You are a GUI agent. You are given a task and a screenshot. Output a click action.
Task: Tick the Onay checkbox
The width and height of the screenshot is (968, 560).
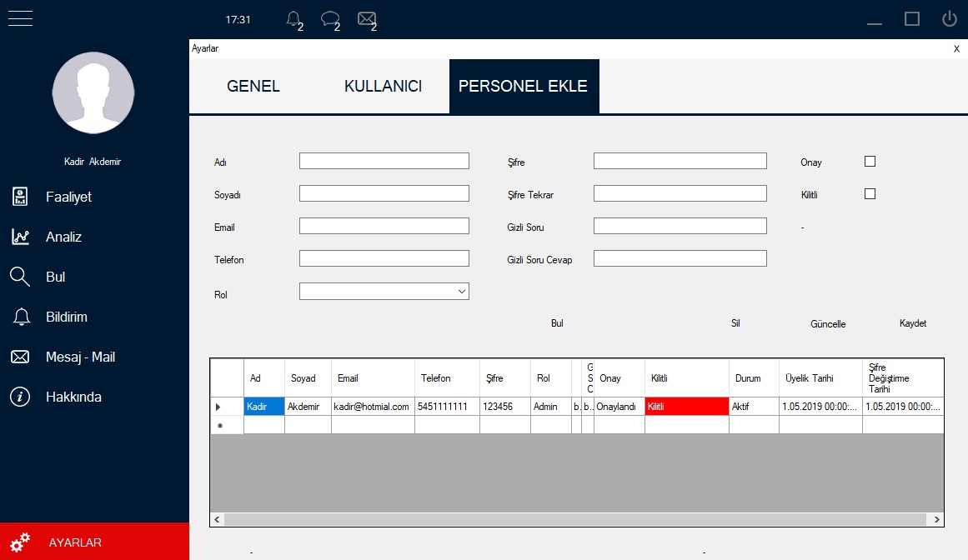point(870,162)
